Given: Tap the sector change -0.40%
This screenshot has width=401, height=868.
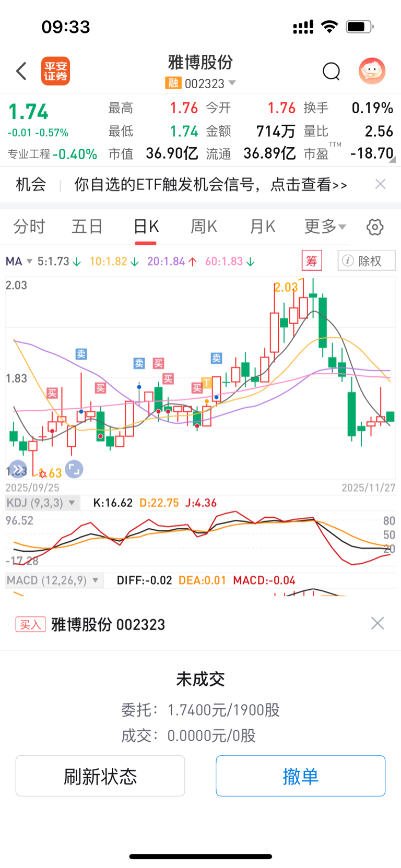Looking at the screenshot, I should (x=75, y=154).
